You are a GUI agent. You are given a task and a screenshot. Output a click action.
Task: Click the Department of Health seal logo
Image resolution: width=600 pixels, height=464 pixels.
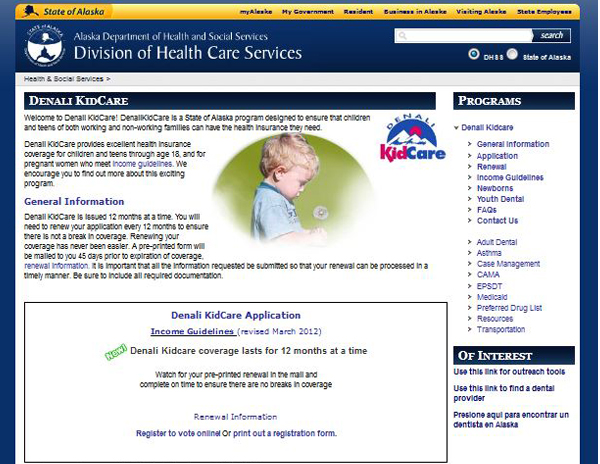pos(44,45)
